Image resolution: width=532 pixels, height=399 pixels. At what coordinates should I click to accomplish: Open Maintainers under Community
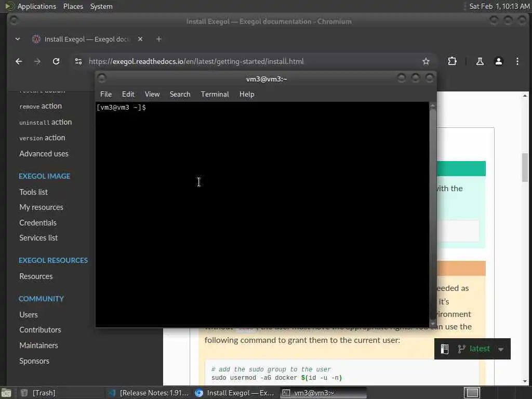coord(38,345)
